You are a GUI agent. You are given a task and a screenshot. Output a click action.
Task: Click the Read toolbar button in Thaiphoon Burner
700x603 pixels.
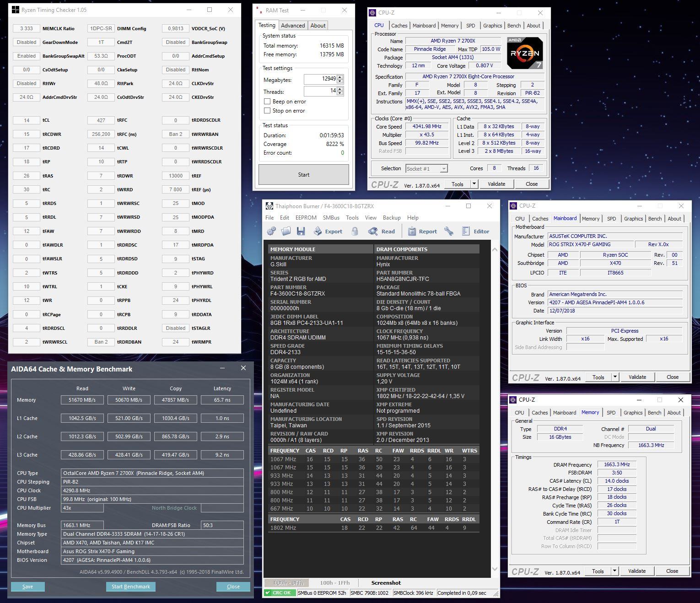click(382, 231)
